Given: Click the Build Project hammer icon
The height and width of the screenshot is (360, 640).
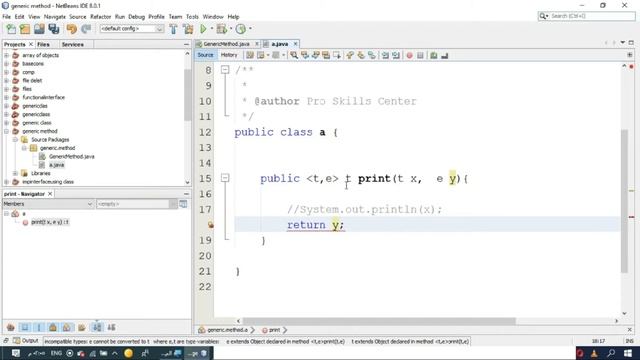Looking at the screenshot, I should click(173, 29).
